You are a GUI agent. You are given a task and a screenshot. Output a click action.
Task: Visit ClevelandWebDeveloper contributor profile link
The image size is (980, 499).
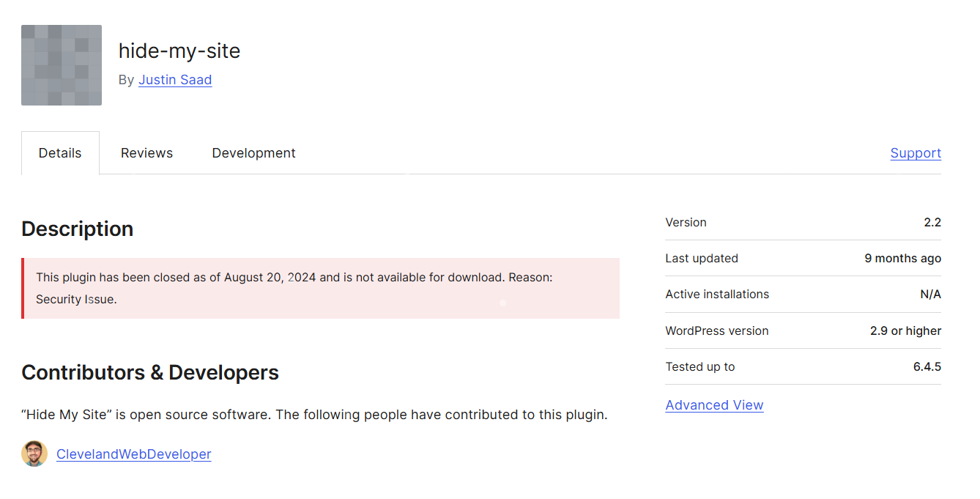(134, 454)
